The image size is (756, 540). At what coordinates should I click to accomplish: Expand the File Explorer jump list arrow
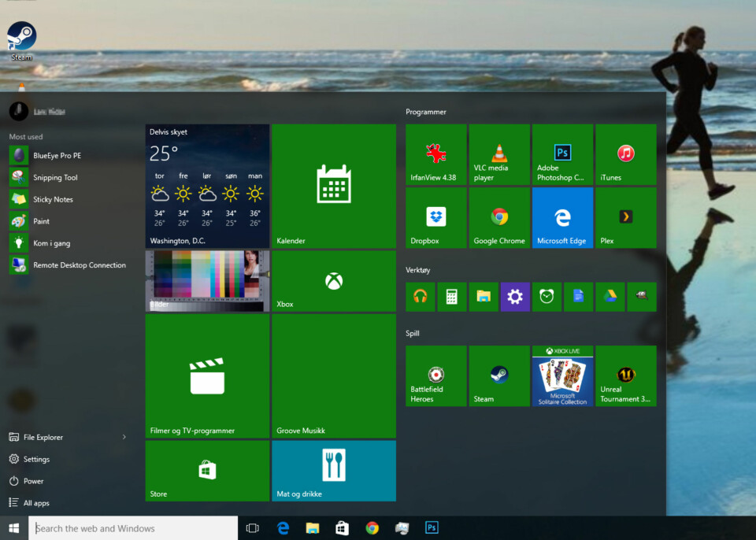coord(124,437)
